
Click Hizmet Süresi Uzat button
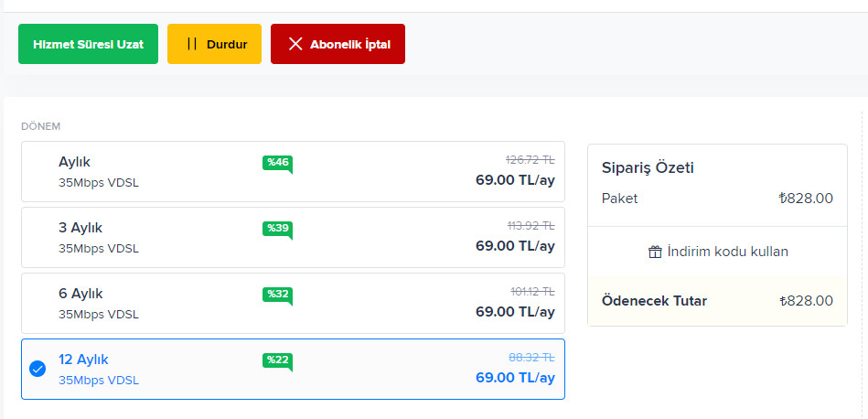88,44
